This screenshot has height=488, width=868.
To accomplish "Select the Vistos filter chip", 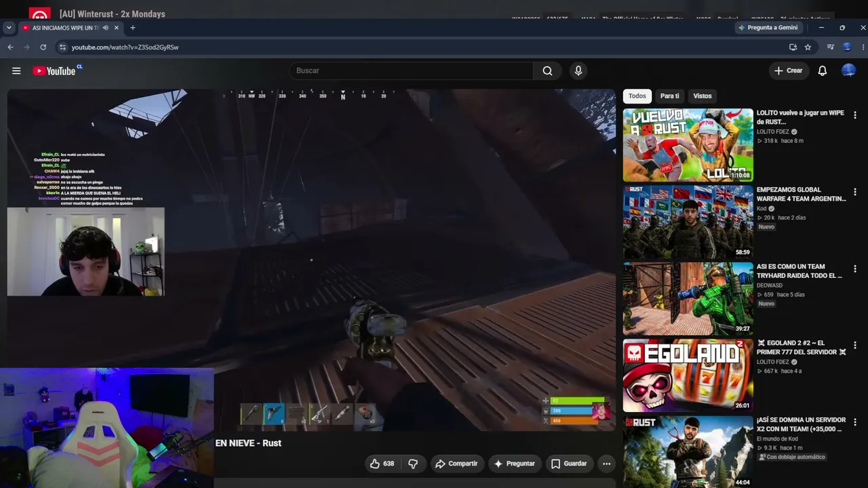I will (702, 96).
